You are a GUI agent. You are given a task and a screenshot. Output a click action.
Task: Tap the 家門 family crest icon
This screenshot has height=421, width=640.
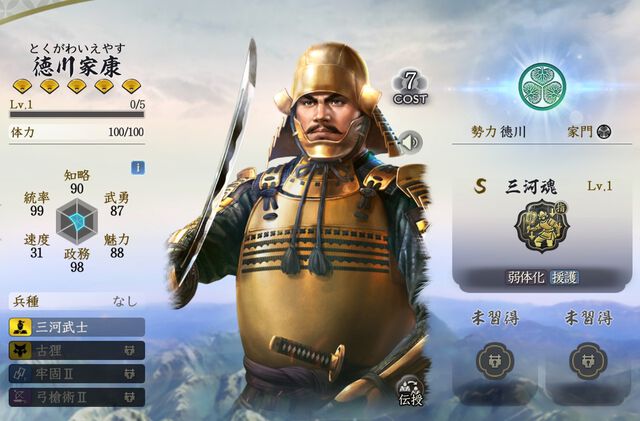tap(604, 131)
